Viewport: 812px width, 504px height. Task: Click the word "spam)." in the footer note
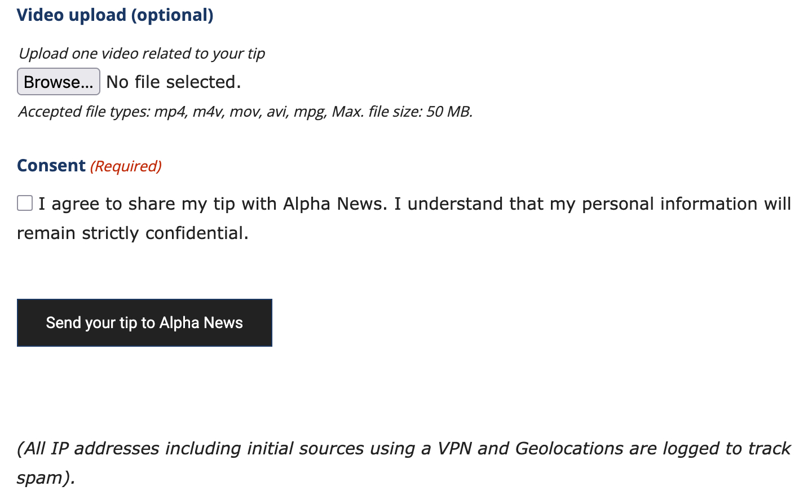pyautogui.click(x=46, y=478)
